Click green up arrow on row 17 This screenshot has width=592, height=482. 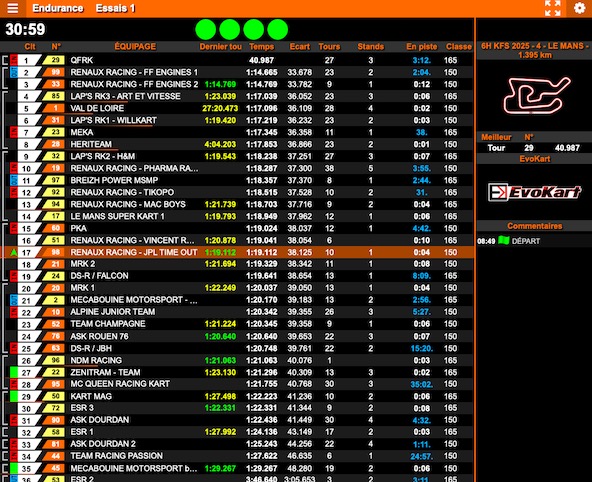14,252
